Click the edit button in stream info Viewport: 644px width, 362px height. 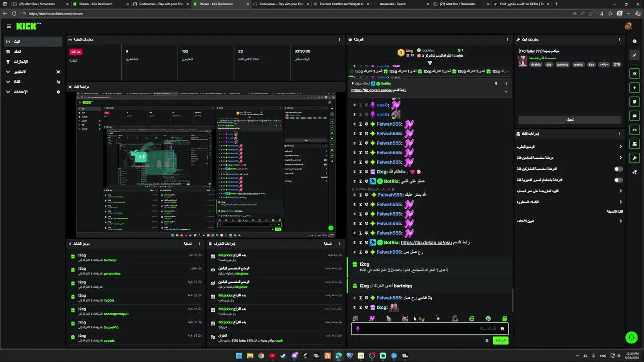coord(570,120)
